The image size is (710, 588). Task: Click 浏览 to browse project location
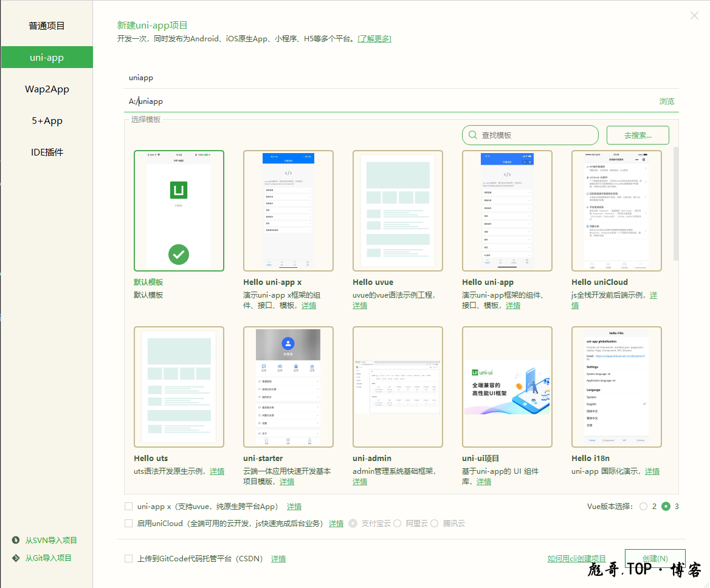pos(666,101)
